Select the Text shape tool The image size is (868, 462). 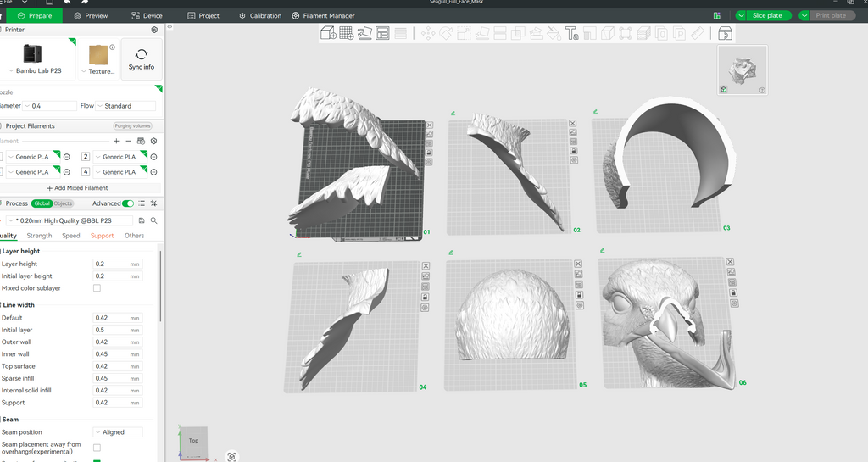click(572, 33)
